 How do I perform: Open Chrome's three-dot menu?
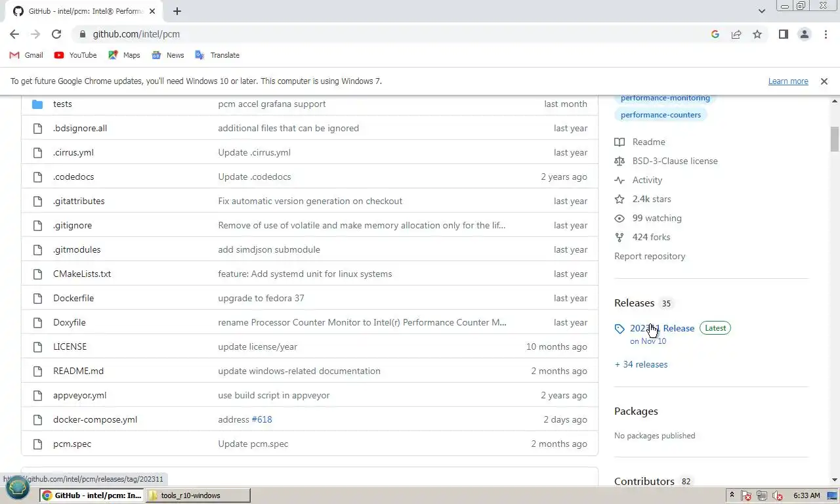[x=826, y=34]
